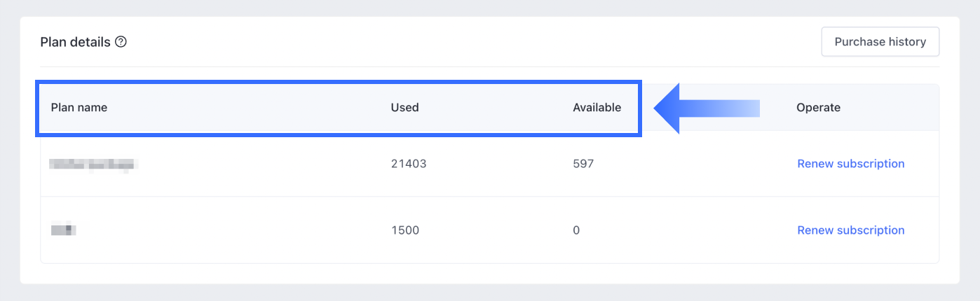
Task: Click the gray page background below the card
Action: coord(491,293)
